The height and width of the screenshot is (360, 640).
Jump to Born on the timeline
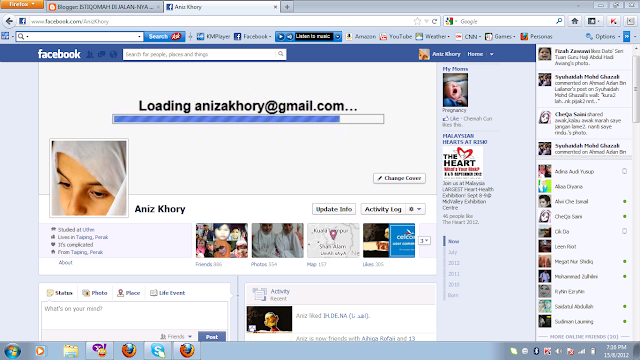tap(453, 295)
